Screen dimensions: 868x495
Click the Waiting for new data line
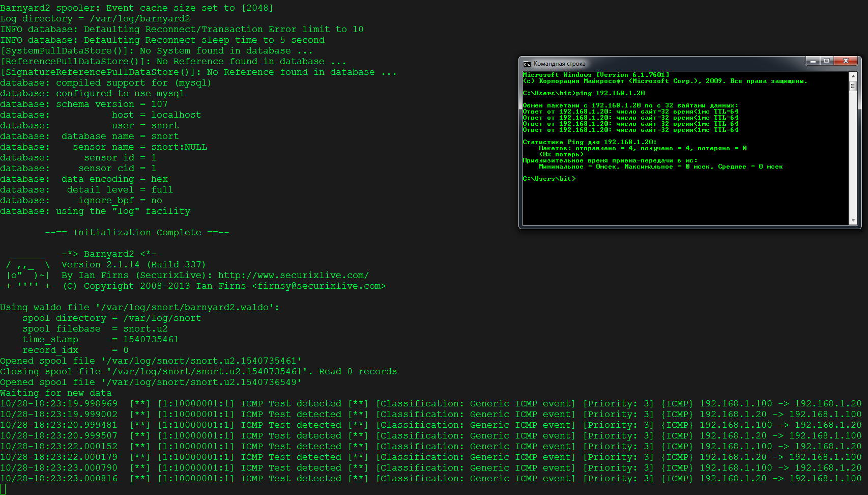[56, 393]
